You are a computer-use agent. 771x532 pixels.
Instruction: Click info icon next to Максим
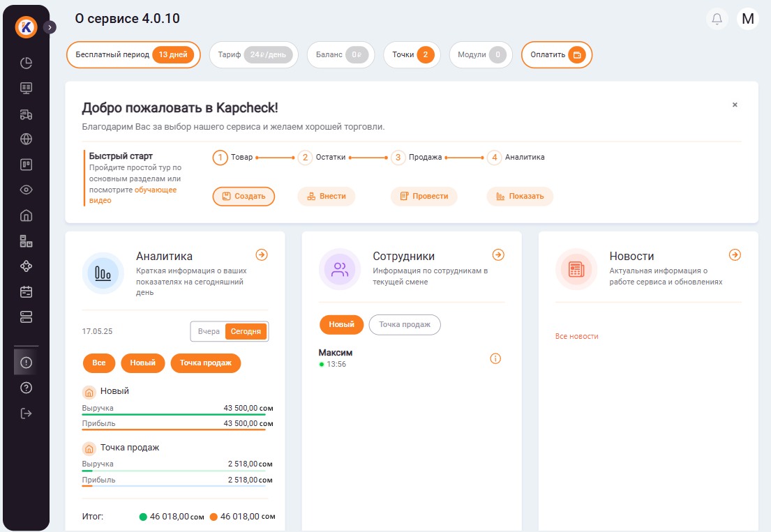point(496,358)
